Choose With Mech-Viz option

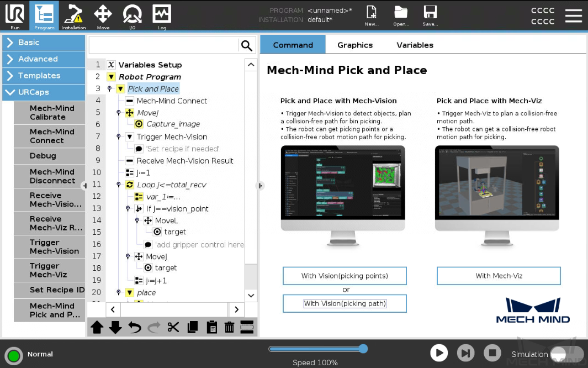pos(499,276)
